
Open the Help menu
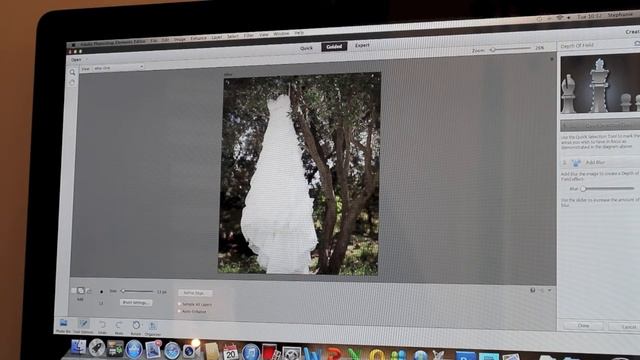tap(299, 33)
